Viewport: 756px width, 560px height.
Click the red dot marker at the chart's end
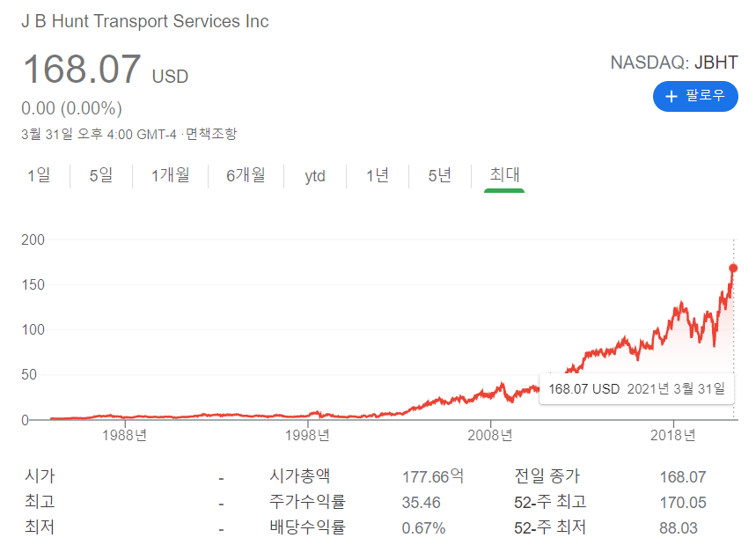coord(733,269)
